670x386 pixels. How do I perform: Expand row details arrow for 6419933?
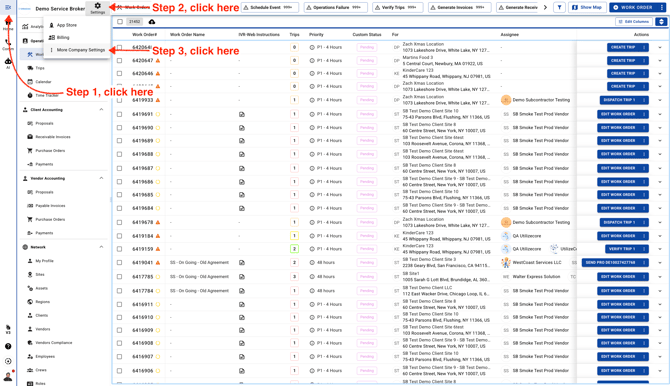pyautogui.click(x=660, y=100)
